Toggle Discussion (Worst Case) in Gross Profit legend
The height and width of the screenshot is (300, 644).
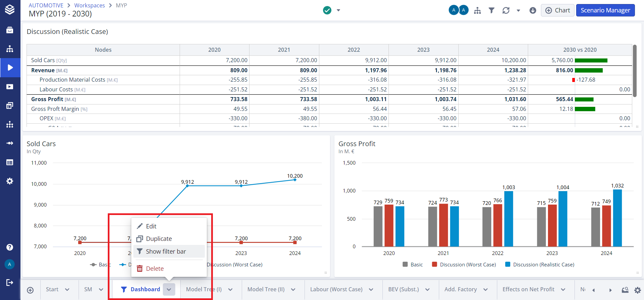click(x=464, y=265)
